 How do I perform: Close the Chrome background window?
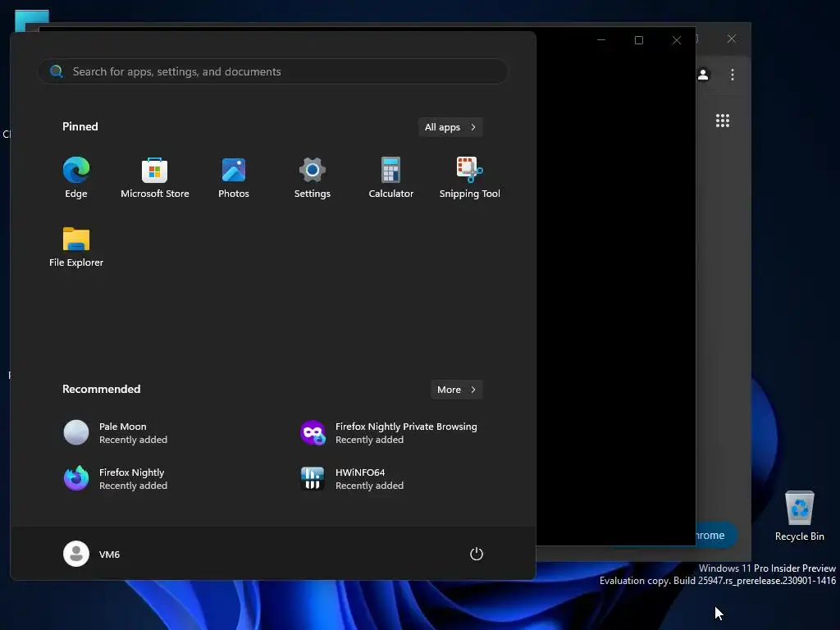731,39
